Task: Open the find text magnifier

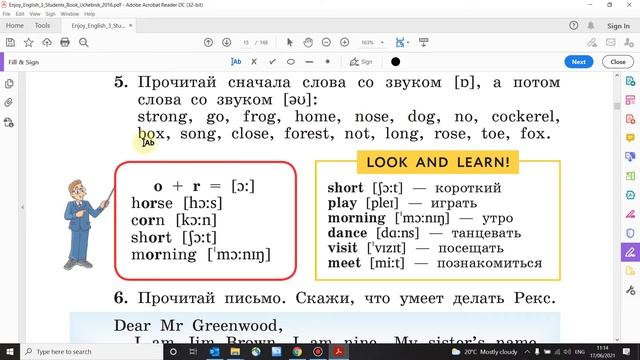Action: point(84,42)
